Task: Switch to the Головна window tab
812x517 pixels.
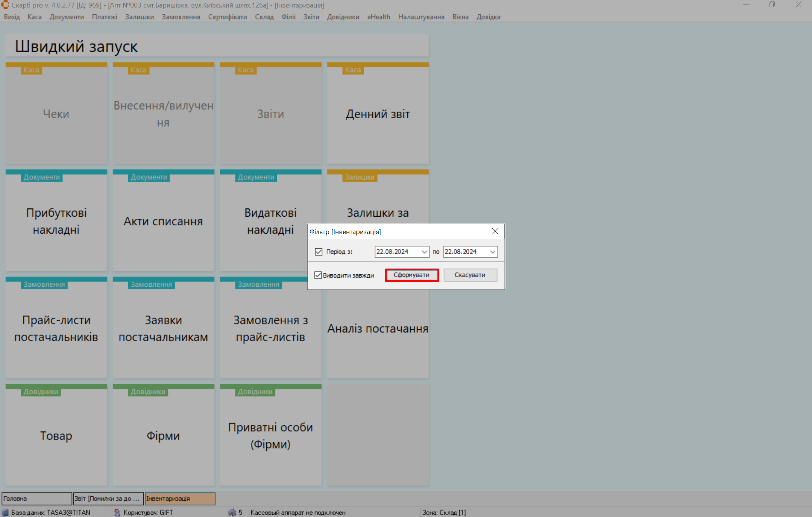Action: pyautogui.click(x=36, y=499)
